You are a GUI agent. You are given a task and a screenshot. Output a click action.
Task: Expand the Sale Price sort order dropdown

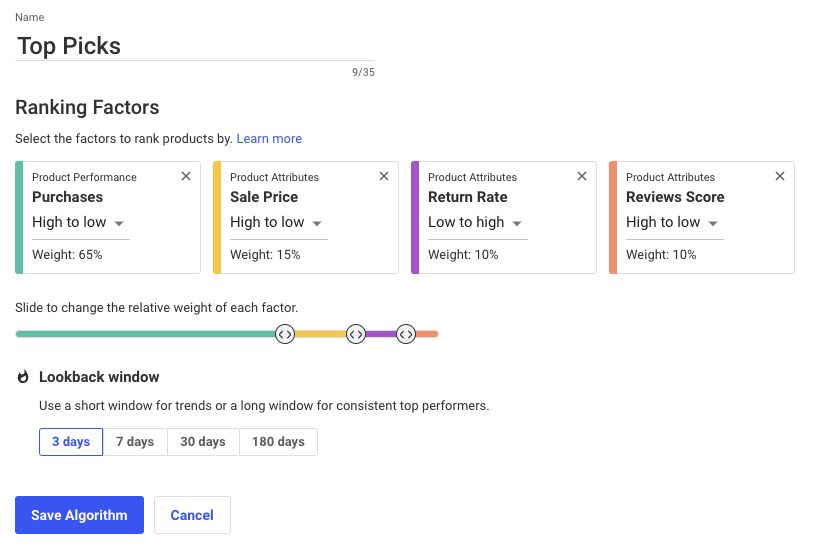278,223
